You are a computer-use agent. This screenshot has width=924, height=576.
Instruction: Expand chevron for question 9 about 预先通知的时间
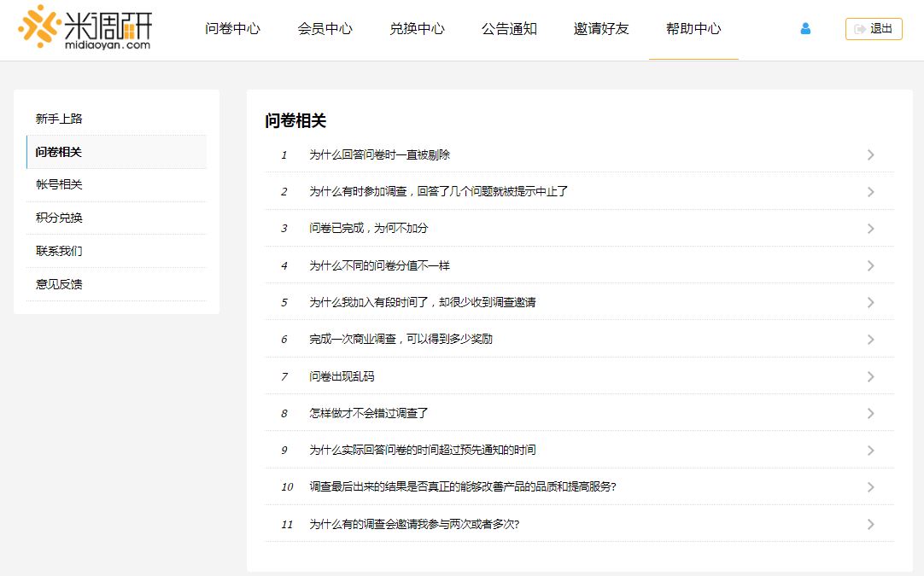tap(870, 451)
